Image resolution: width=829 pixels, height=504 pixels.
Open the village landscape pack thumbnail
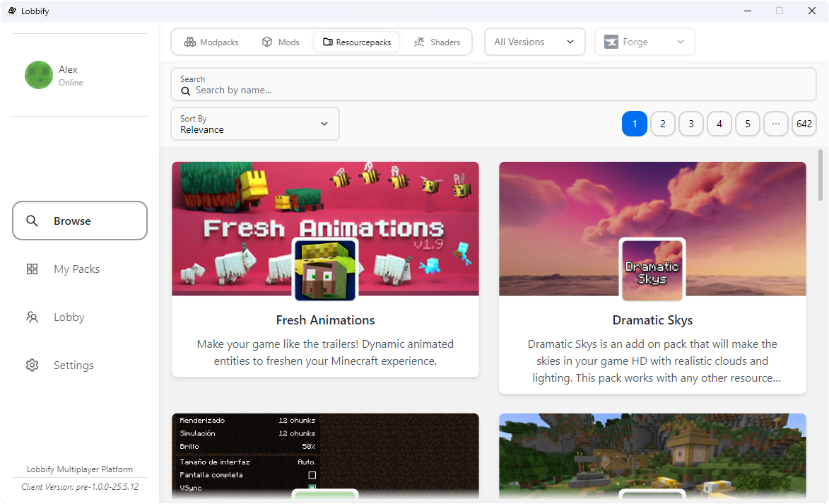[x=652, y=456]
